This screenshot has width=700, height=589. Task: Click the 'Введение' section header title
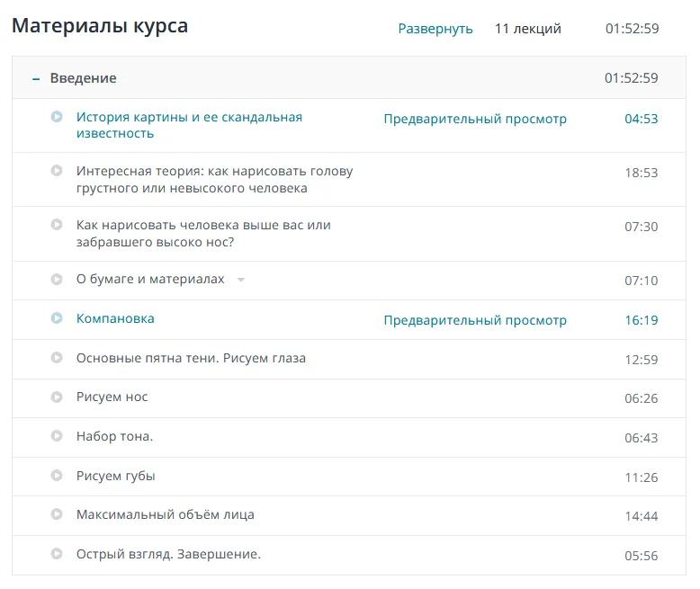click(x=83, y=78)
